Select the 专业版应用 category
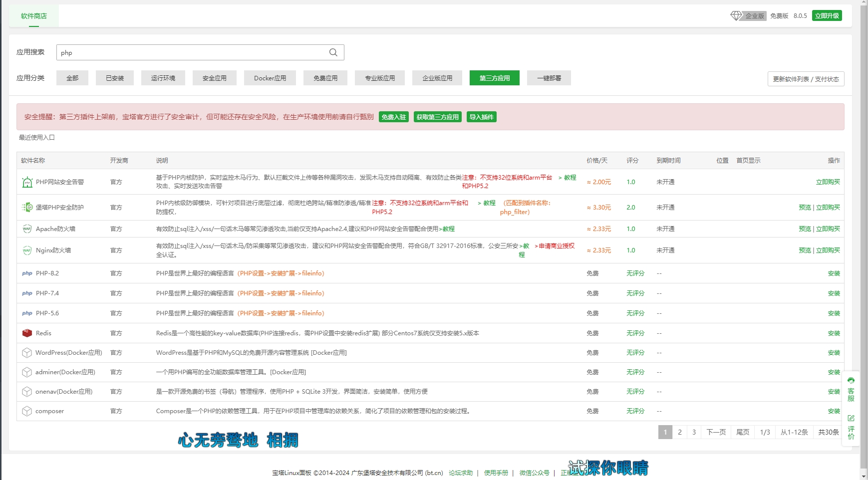Viewport: 868px width, 480px height. tap(380, 78)
